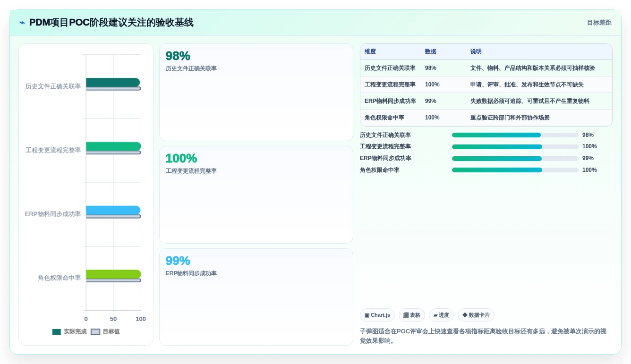
Task: Click table row cell ERP物料同步成功率
Action: (x=390, y=101)
